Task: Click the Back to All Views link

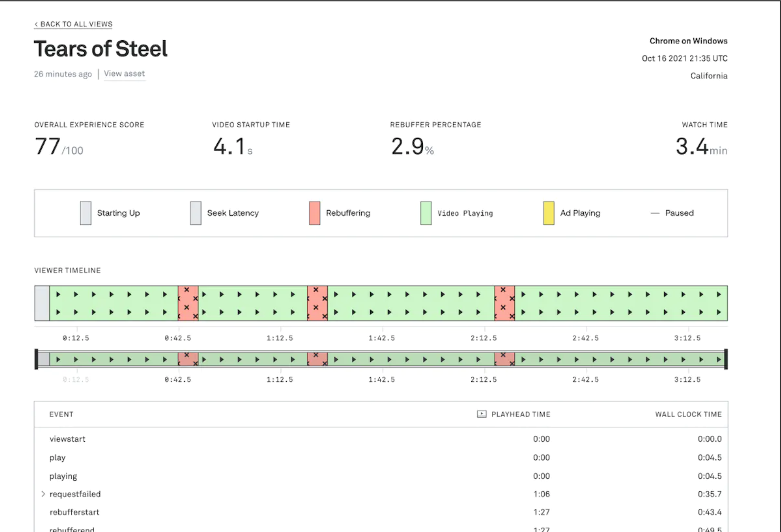Action: pyautogui.click(x=73, y=24)
